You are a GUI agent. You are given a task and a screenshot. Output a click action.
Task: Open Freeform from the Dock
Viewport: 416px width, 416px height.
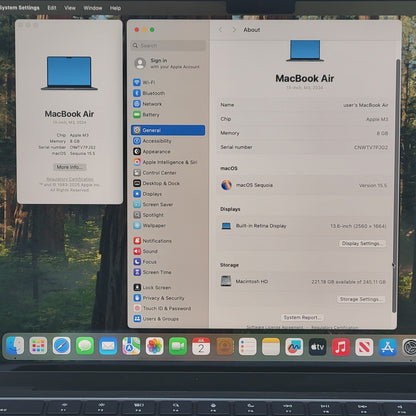coord(294,346)
